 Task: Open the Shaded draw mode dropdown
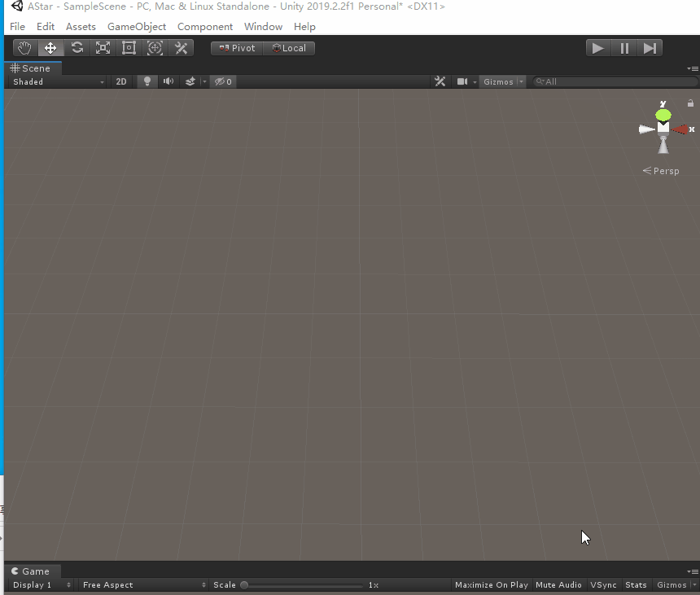55,81
